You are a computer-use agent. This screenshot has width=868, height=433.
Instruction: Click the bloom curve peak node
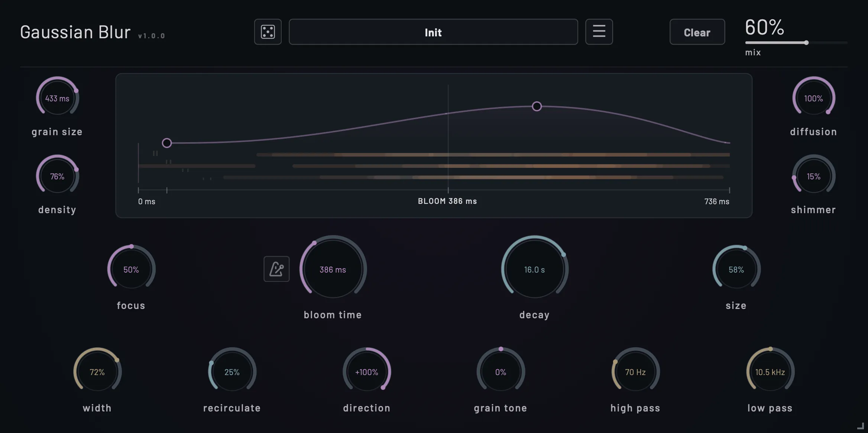537,107
